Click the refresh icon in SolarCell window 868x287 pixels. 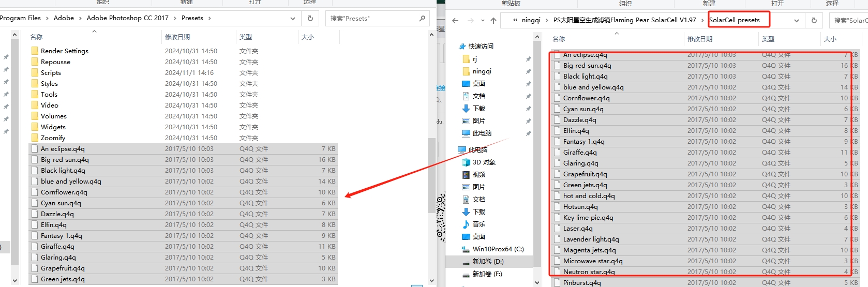[814, 21]
